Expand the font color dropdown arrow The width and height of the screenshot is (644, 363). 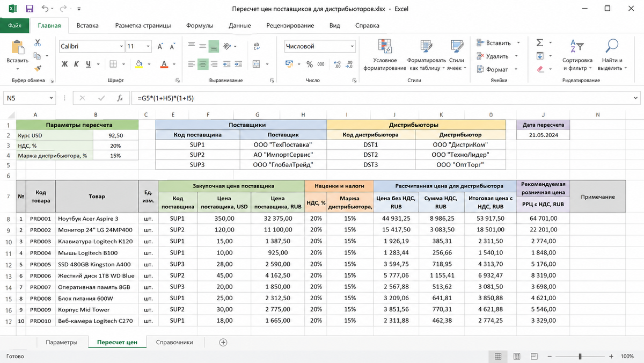pyautogui.click(x=173, y=64)
